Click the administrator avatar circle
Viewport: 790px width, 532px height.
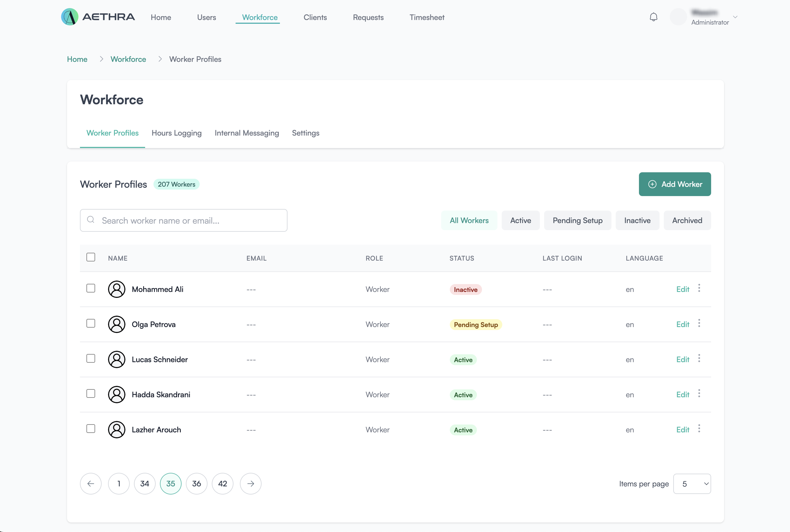pos(678,17)
